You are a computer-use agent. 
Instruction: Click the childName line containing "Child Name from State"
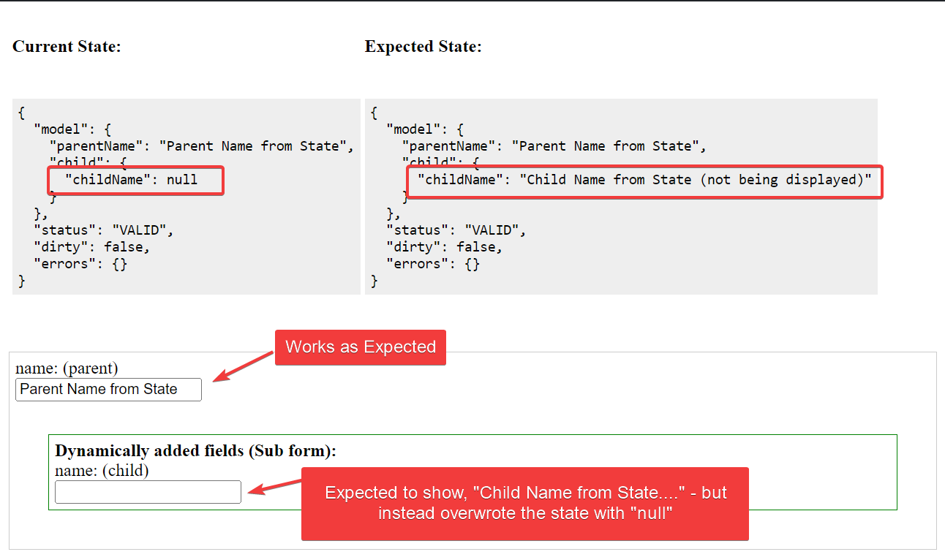pos(644,179)
